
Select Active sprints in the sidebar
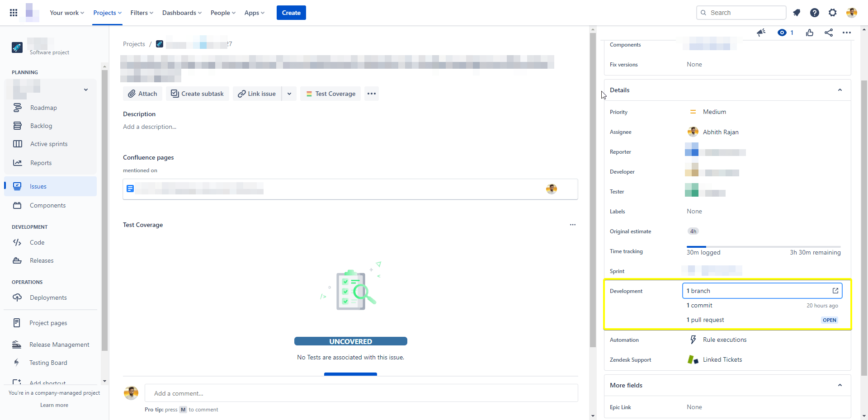tap(48, 144)
